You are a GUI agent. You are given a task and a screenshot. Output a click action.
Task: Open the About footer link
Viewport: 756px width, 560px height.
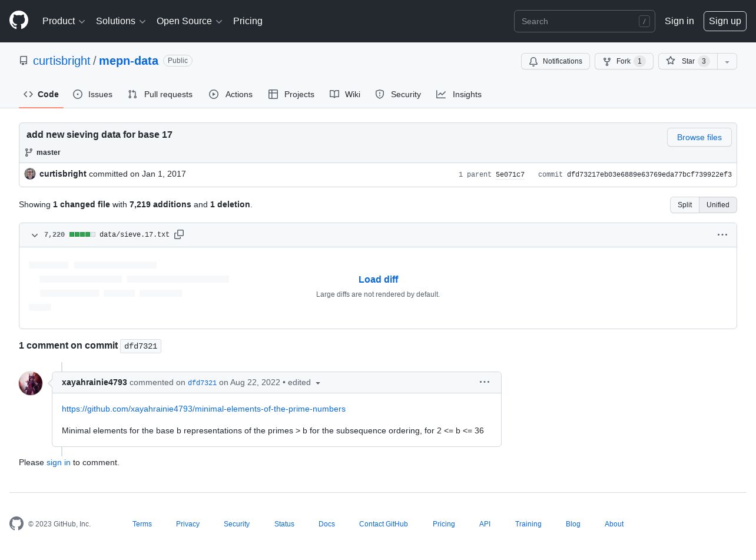click(x=614, y=524)
